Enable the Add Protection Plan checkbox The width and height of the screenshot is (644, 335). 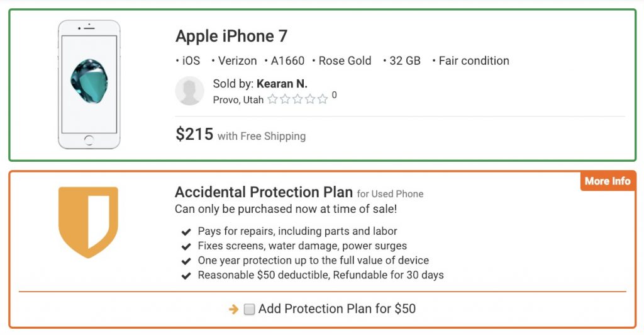tap(249, 309)
